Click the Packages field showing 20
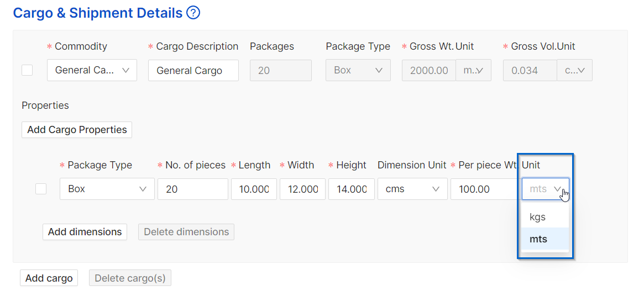644x291 pixels. (x=281, y=70)
